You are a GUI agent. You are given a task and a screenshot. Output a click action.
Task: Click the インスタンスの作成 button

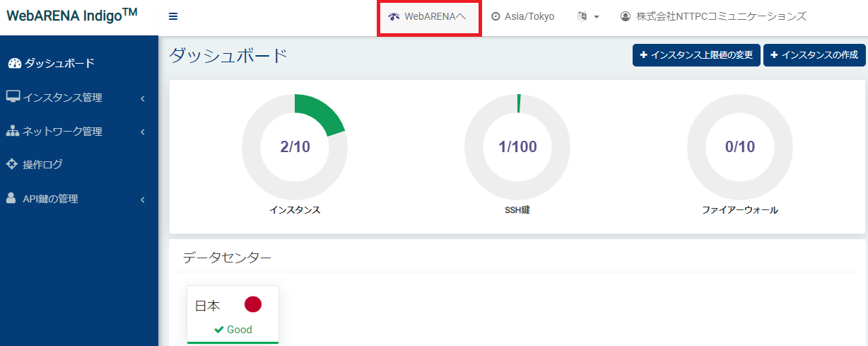(814, 55)
